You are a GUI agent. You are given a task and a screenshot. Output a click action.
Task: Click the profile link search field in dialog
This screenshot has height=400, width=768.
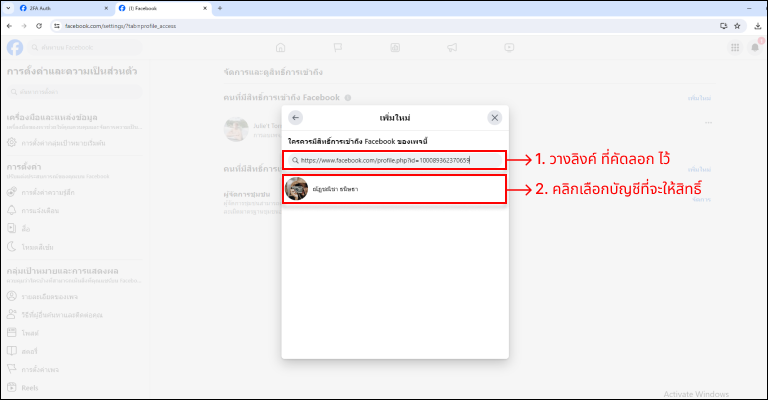click(x=394, y=160)
